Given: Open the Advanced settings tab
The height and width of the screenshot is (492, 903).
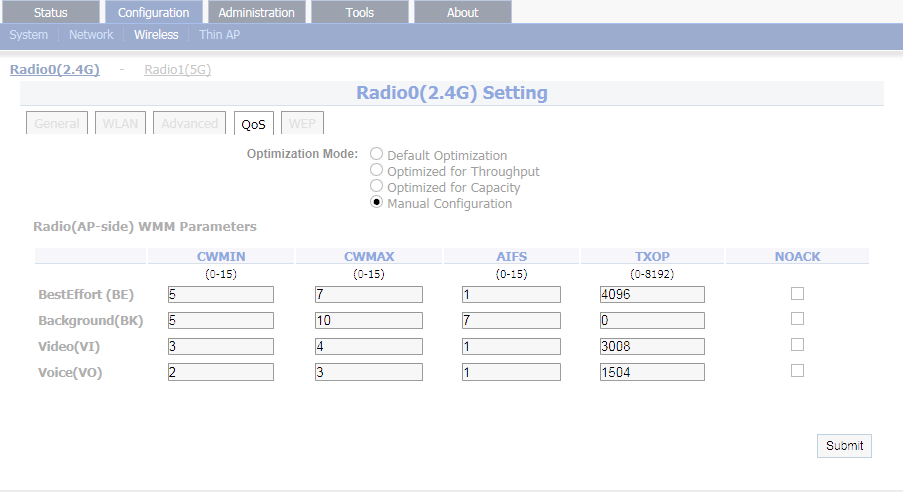Looking at the screenshot, I should pos(189,123).
